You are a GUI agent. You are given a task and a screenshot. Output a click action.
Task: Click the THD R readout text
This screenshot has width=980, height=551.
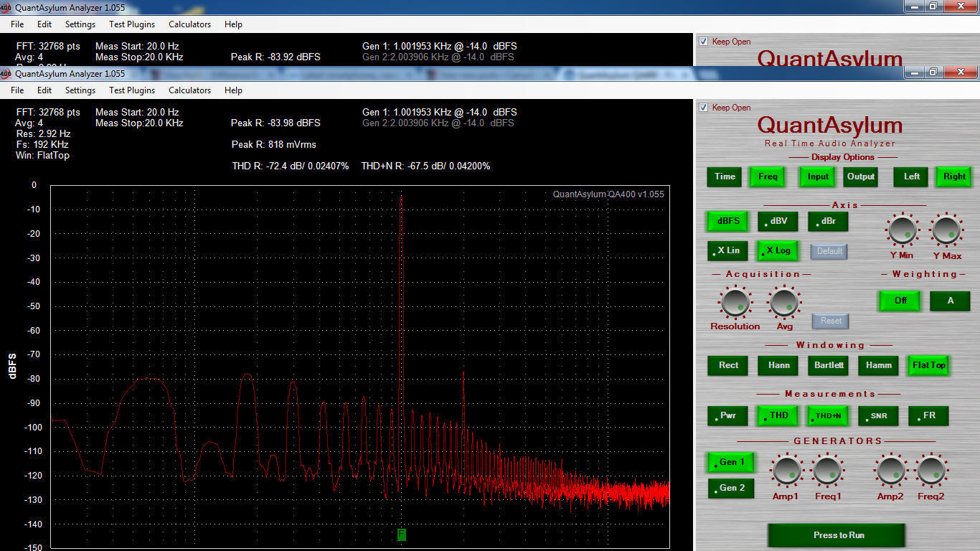click(291, 166)
